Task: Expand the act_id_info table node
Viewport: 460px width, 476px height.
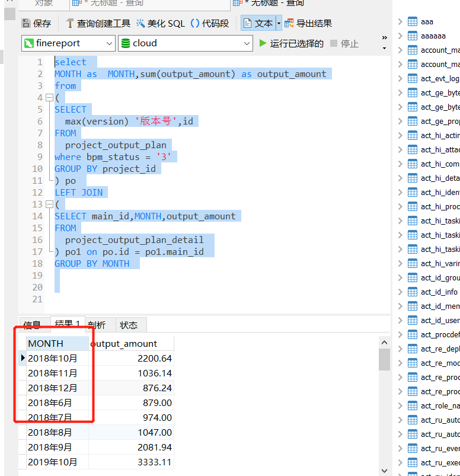Action: [401, 292]
